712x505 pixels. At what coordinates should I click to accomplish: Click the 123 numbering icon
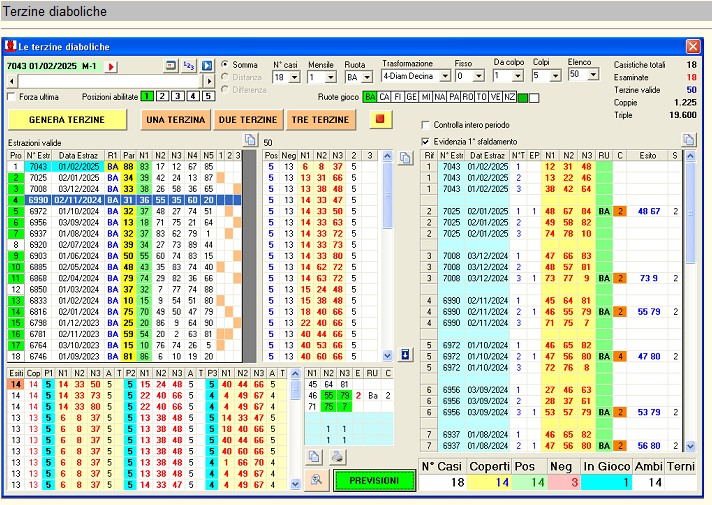pos(189,66)
